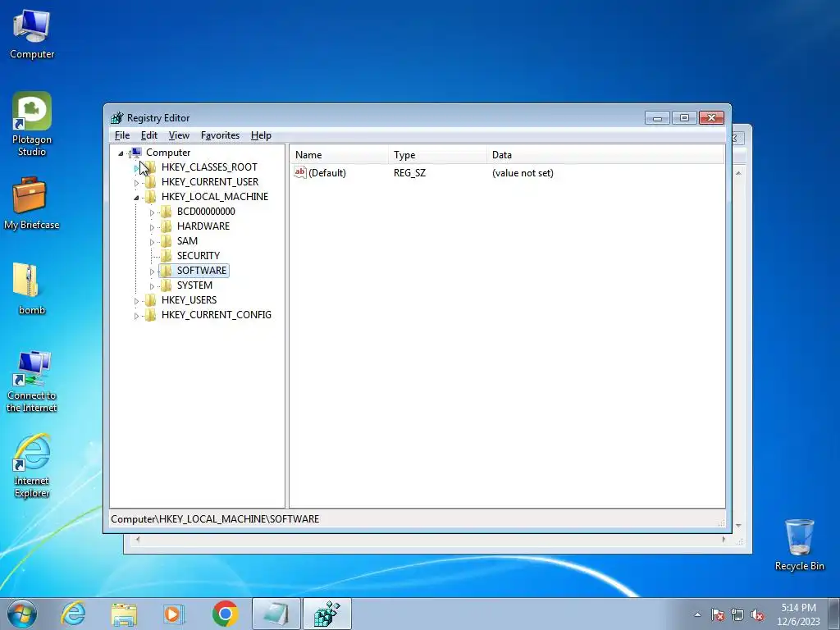
Task: Open the Windows Start menu
Action: [22, 614]
